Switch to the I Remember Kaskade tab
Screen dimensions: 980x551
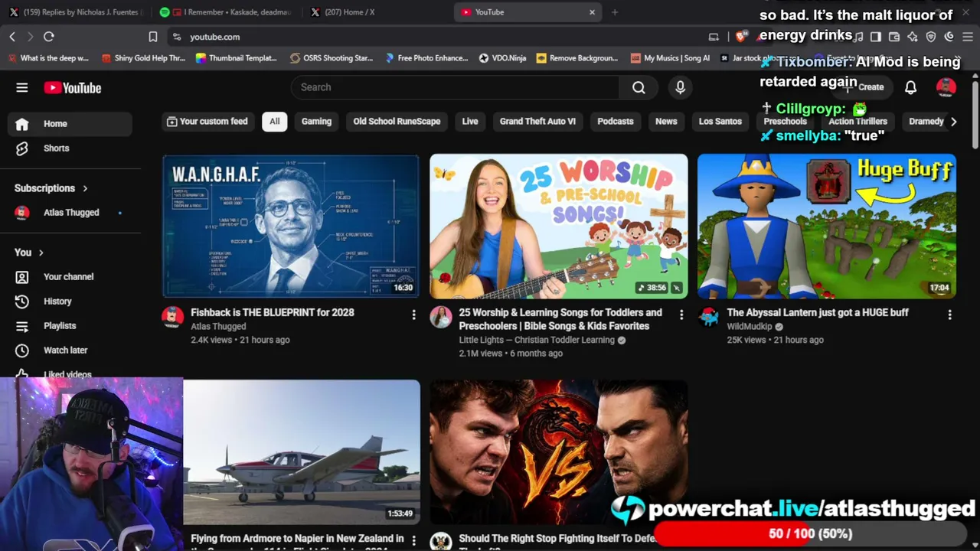(227, 12)
